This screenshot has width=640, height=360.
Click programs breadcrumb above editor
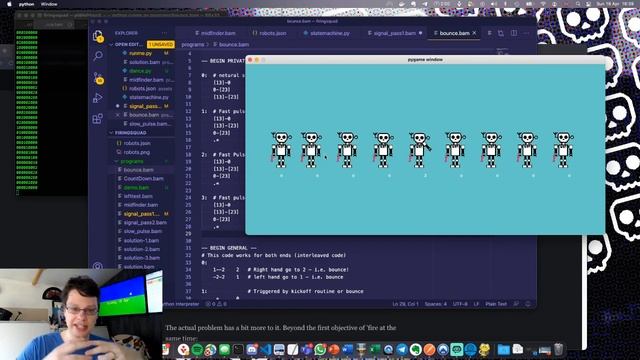[x=193, y=44]
